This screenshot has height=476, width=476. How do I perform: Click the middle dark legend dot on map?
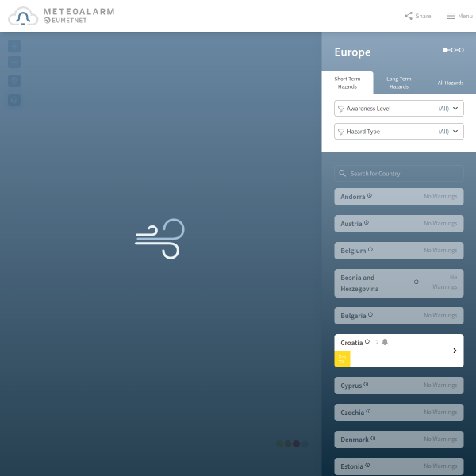click(288, 444)
